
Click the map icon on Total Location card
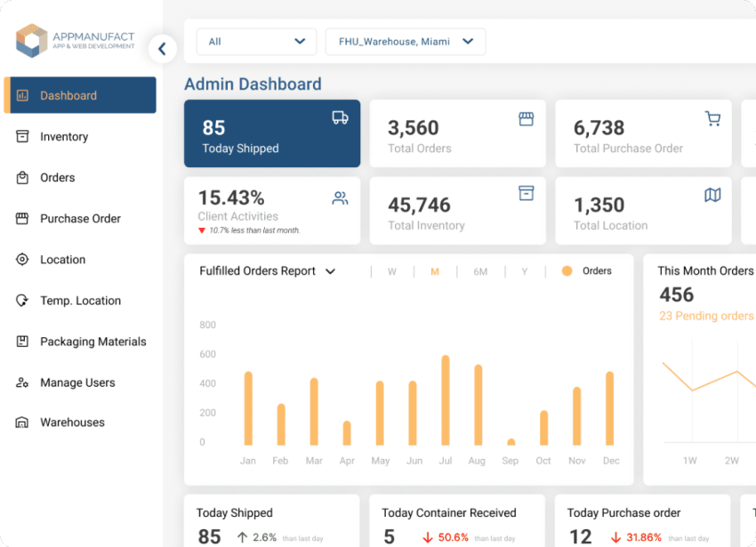click(x=712, y=195)
